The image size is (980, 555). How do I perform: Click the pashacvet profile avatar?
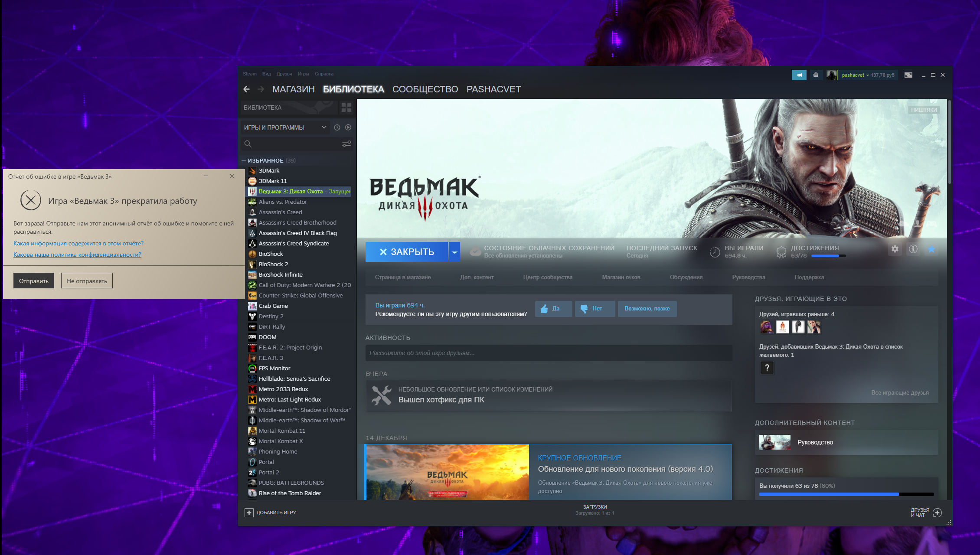832,75
